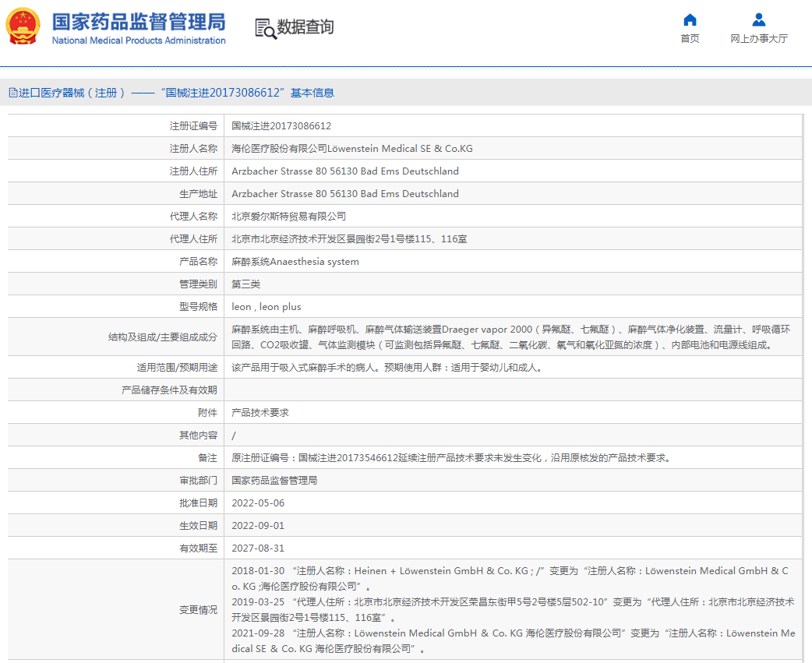Click the 注册人名称 label cell

[x=116, y=149]
